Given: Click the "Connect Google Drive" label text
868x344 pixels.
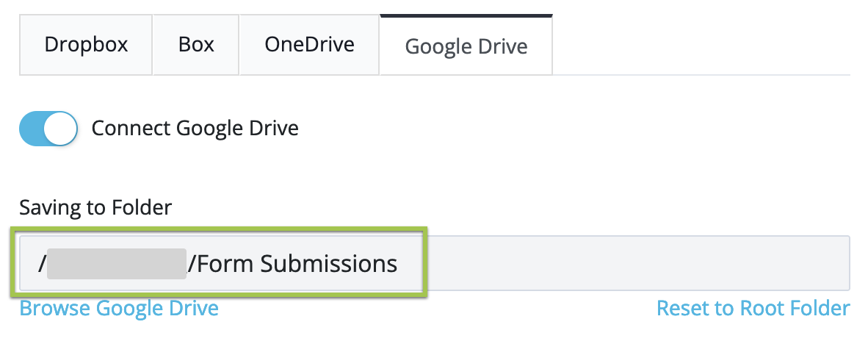Looking at the screenshot, I should tap(195, 129).
